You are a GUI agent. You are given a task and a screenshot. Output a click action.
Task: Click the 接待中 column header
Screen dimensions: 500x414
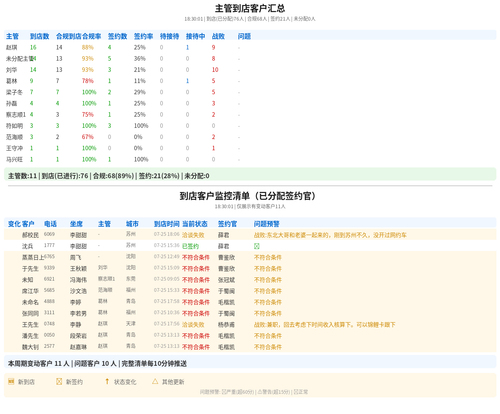coord(195,36)
